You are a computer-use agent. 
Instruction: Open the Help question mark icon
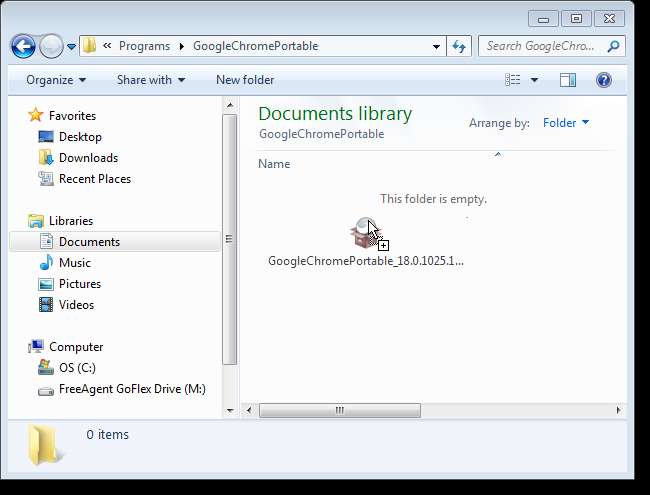604,80
